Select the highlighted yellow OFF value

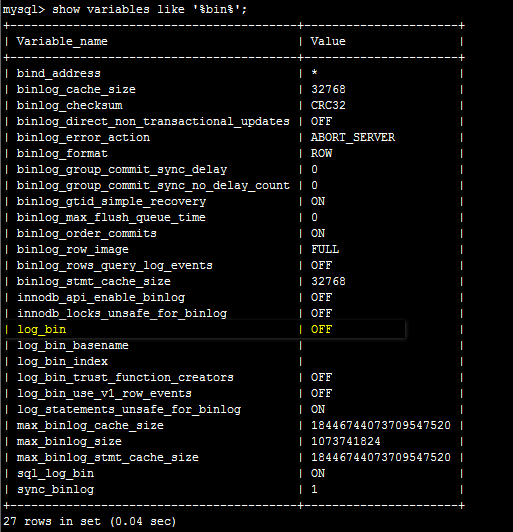tap(321, 329)
